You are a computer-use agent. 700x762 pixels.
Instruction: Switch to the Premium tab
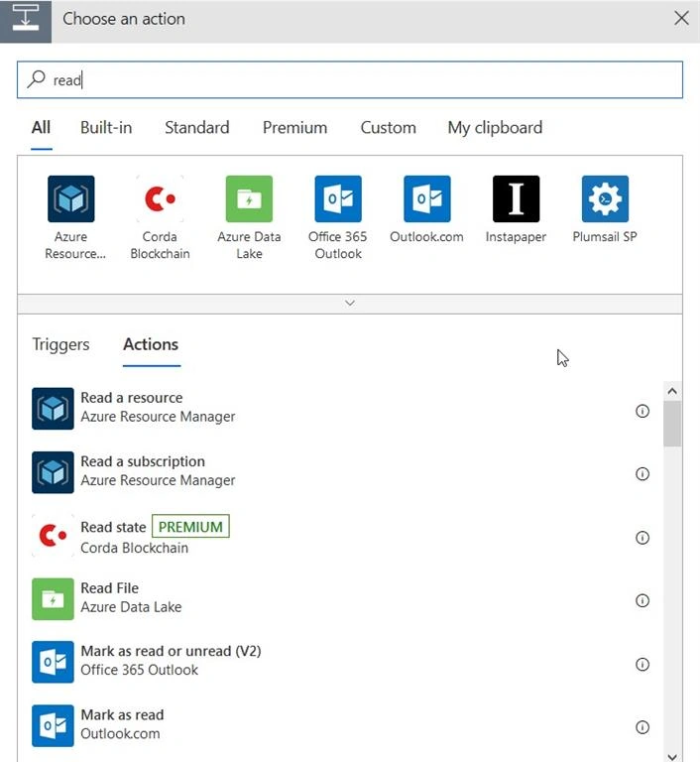[x=294, y=128]
